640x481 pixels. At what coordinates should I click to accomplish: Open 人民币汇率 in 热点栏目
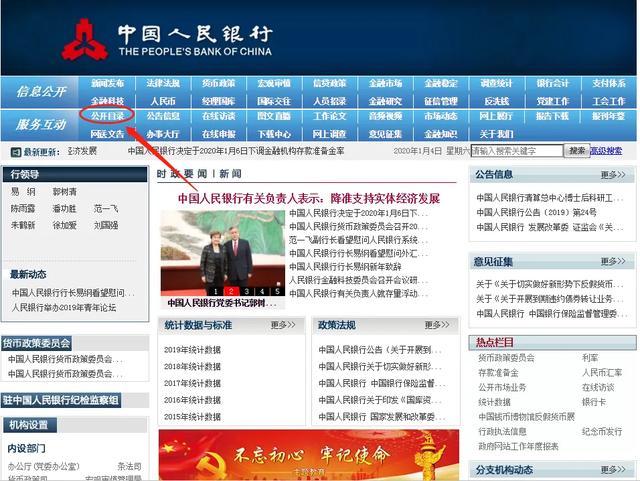click(602, 373)
